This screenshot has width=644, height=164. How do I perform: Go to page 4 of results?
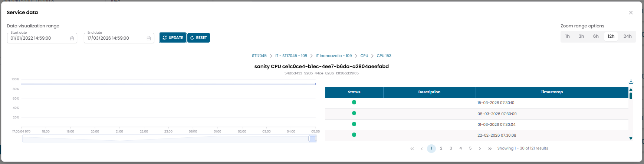click(460, 148)
